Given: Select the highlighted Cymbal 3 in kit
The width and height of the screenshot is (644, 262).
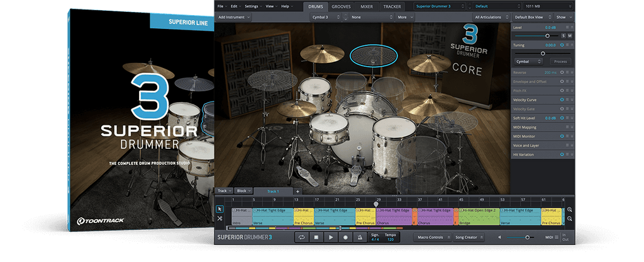Looking at the screenshot, I should [374, 55].
